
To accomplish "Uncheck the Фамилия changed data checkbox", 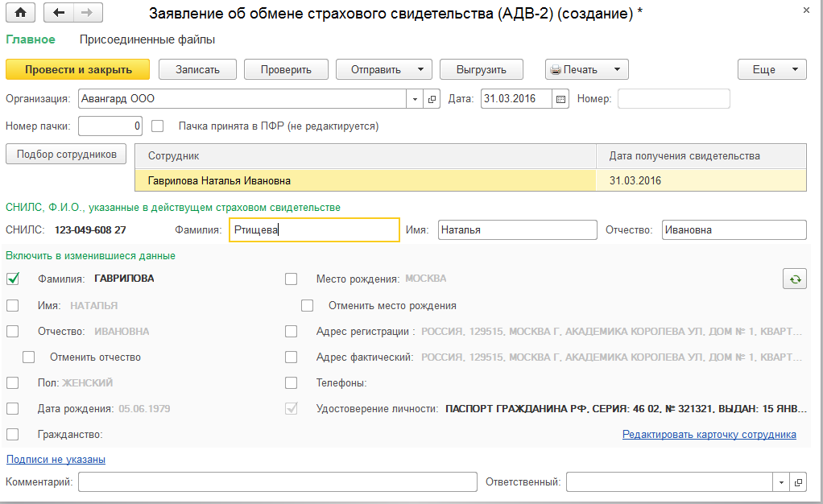I will [x=13, y=279].
